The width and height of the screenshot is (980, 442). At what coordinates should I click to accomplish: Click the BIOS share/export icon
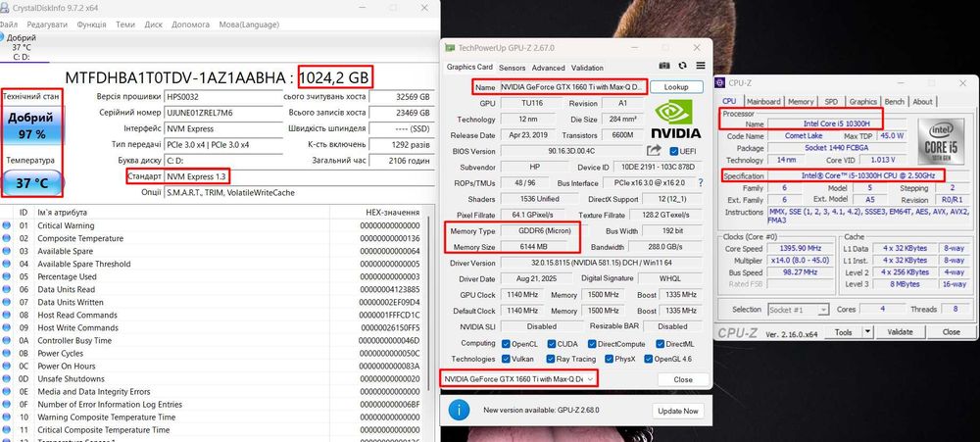[654, 150]
